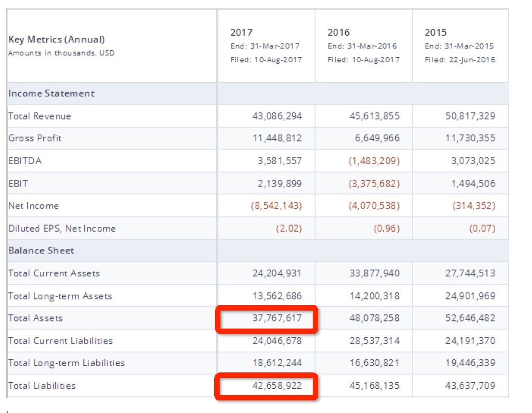532x413 pixels.
Task: Click the 2015 Total Revenue value 50,817,329
Action: (470, 116)
